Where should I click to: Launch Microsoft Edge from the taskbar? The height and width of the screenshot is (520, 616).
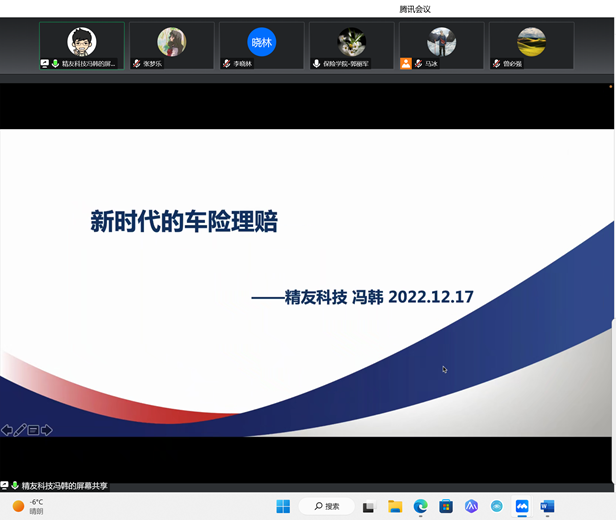[421, 506]
